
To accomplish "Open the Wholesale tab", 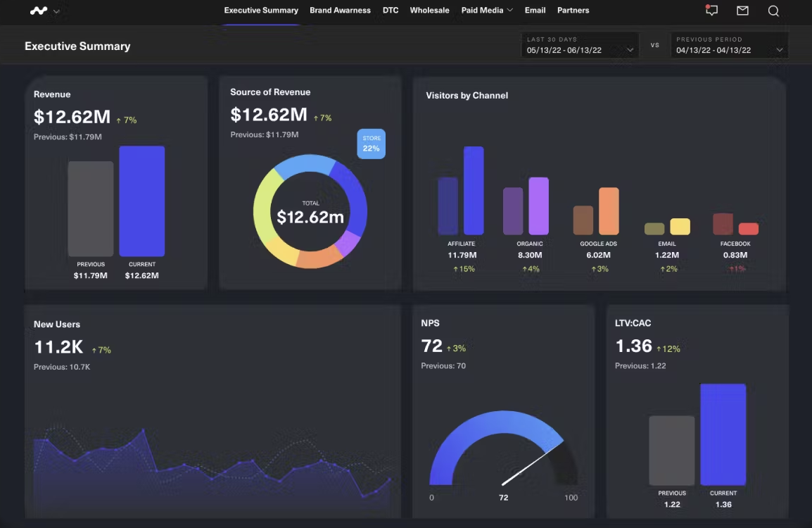I will pos(429,11).
